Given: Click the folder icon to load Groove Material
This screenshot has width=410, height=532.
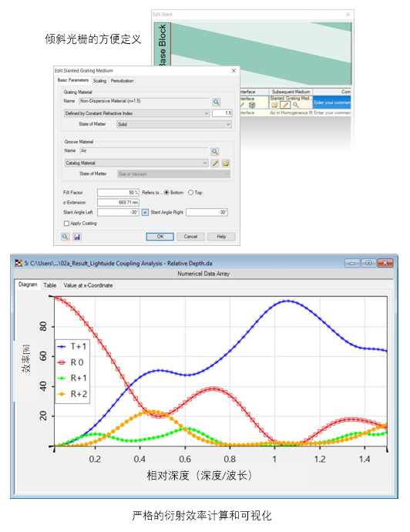Looking at the screenshot, I should (x=226, y=163).
